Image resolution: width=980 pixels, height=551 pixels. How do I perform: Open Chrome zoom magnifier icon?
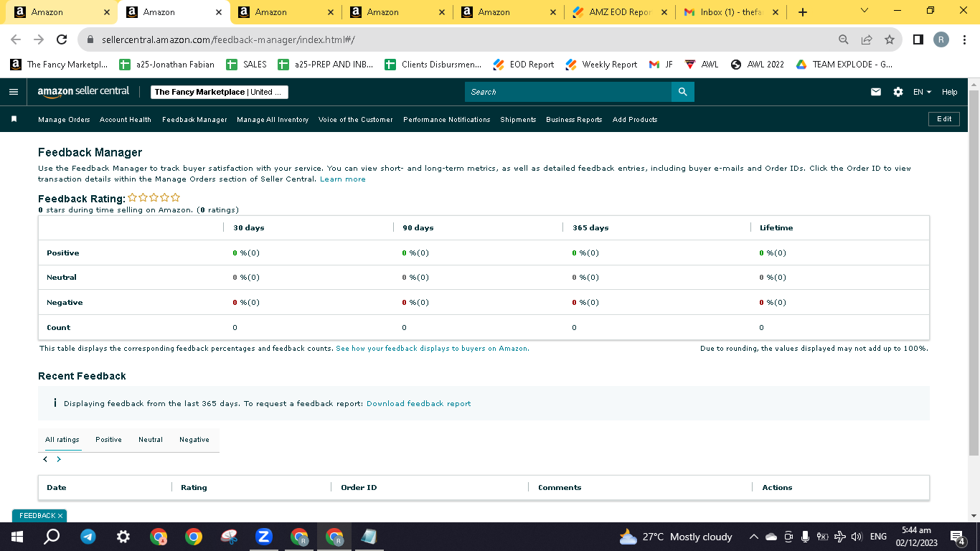[844, 40]
